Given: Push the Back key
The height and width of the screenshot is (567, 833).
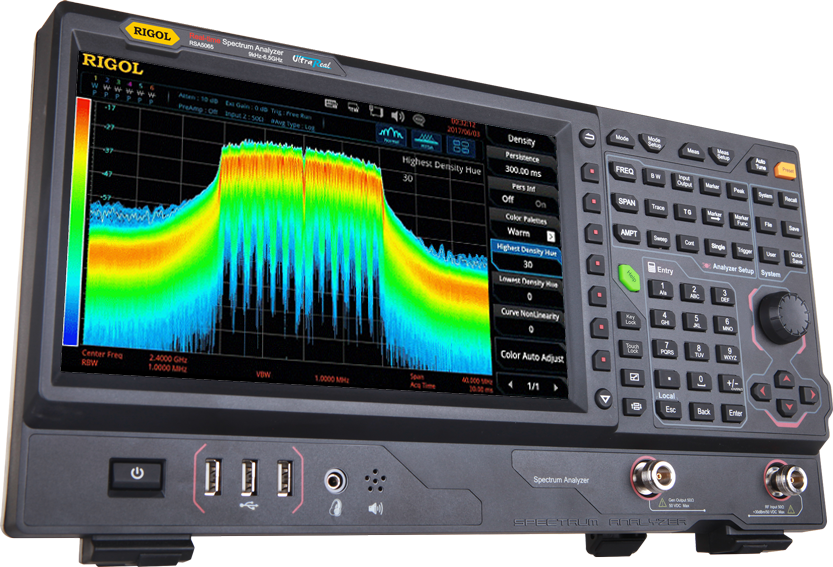Looking at the screenshot, I should (703, 411).
